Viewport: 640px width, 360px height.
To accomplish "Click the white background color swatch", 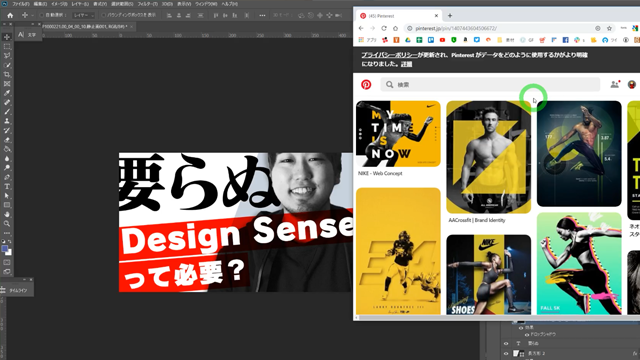I will click(x=9, y=253).
